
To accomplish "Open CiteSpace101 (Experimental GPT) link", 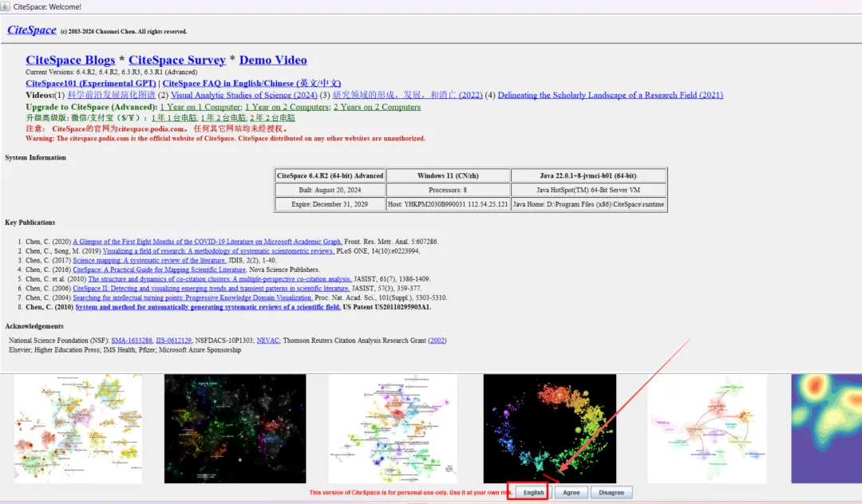I will (x=91, y=84).
